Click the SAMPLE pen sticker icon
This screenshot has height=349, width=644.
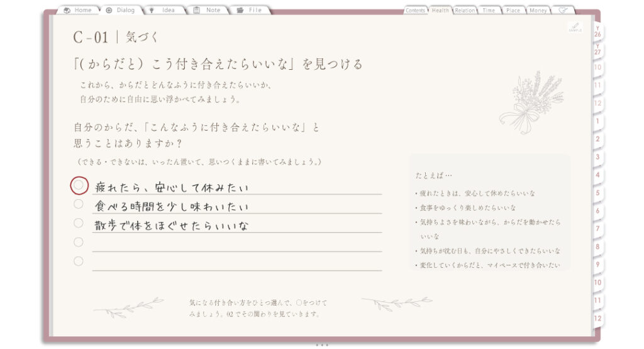coord(575,28)
